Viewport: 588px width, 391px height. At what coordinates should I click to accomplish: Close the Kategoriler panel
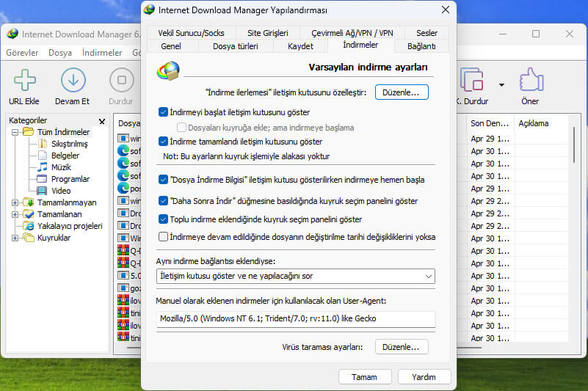point(101,122)
